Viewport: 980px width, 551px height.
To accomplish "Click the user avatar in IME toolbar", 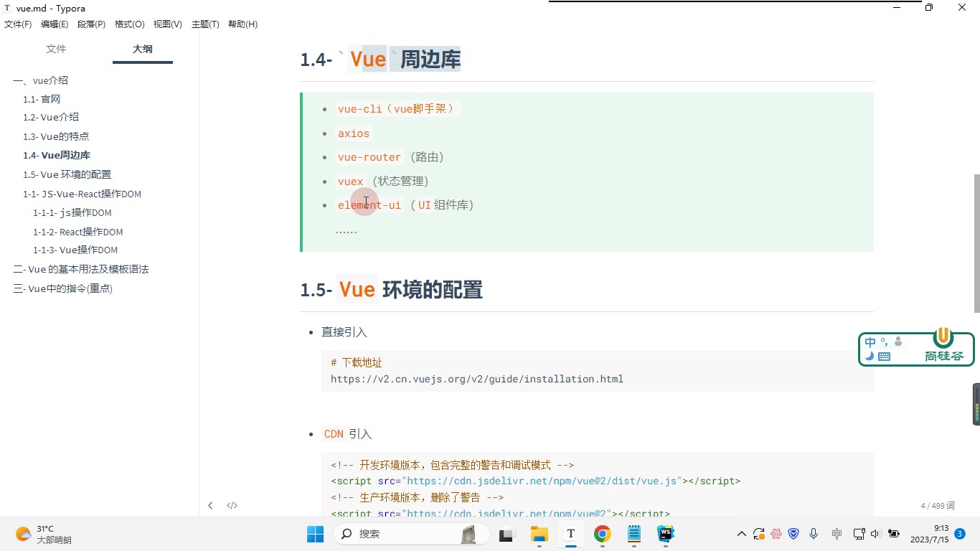I will [x=897, y=342].
